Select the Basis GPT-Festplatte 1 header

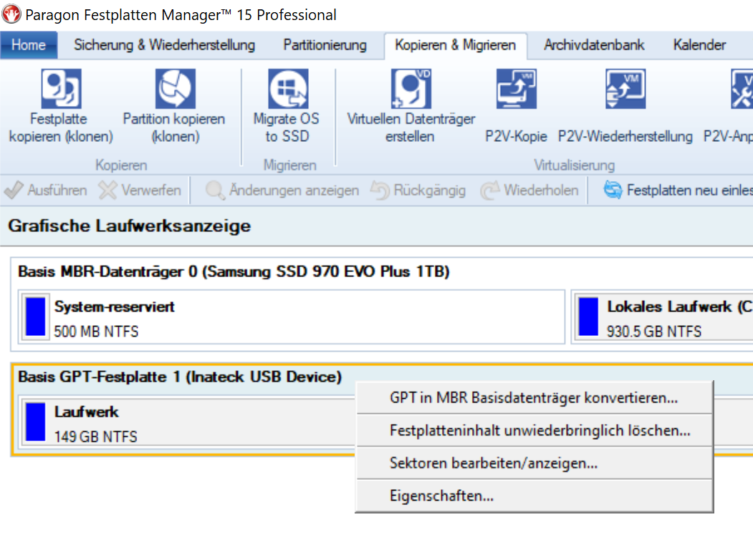coord(180,377)
